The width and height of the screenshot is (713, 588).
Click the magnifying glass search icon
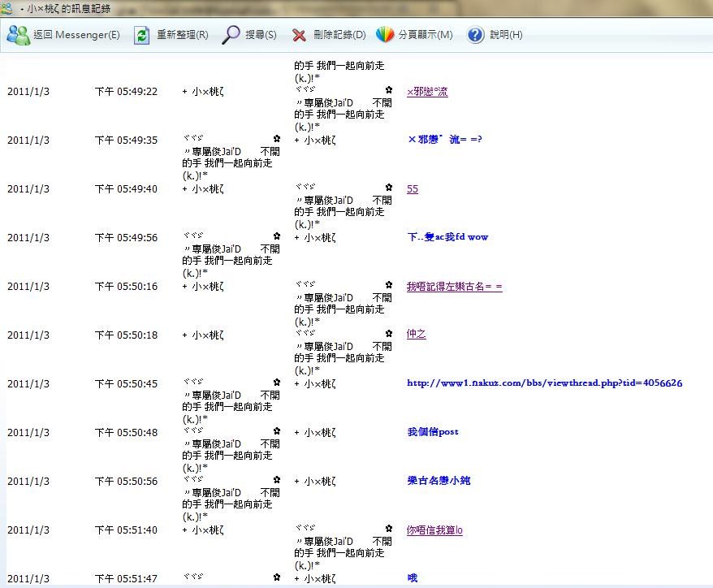pos(231,35)
